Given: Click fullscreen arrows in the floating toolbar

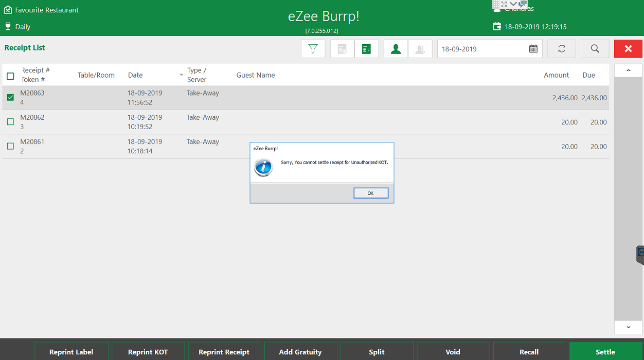Looking at the screenshot, I should 505,4.
